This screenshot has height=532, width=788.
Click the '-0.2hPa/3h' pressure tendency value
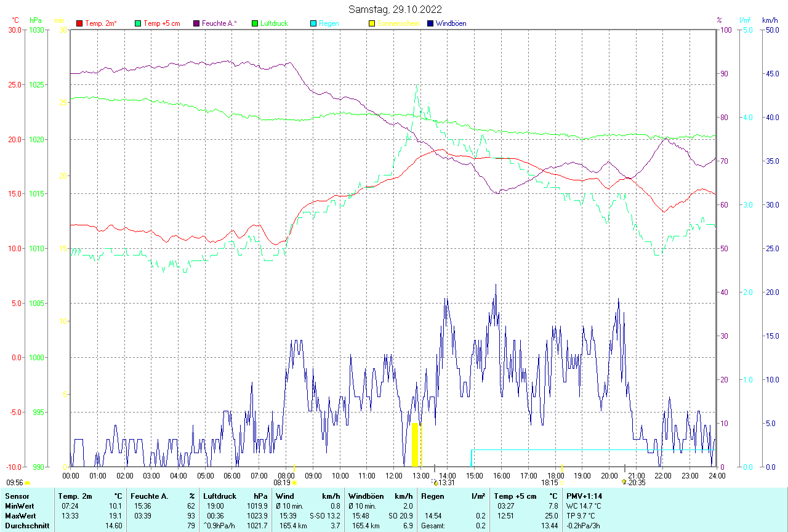point(584,525)
